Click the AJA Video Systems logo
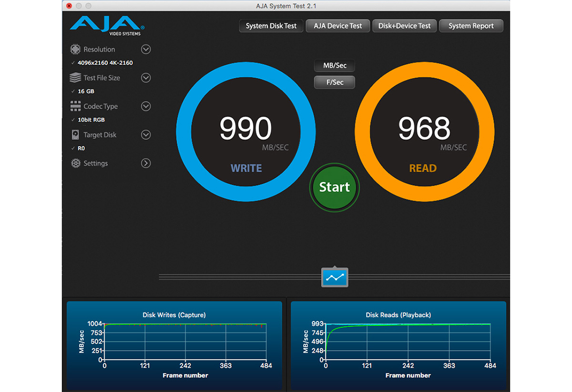This screenshot has width=572, height=392. [x=107, y=26]
